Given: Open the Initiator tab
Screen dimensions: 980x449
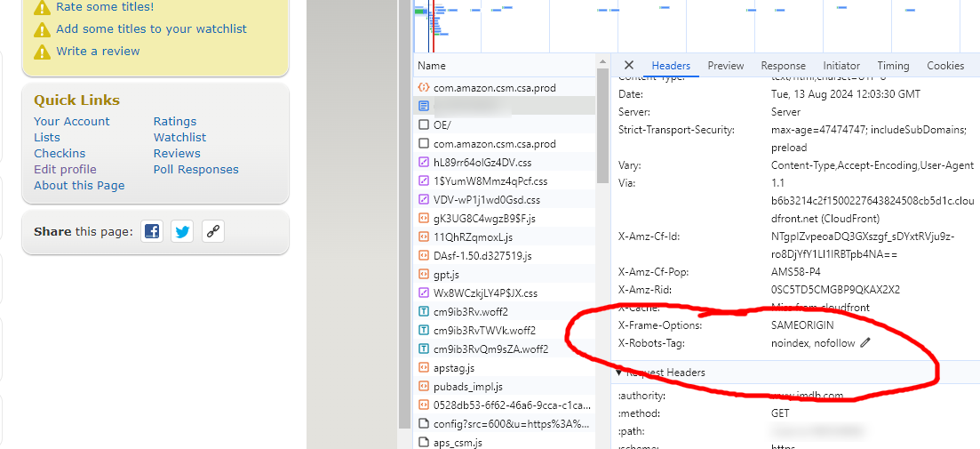Looking at the screenshot, I should click(x=841, y=66).
